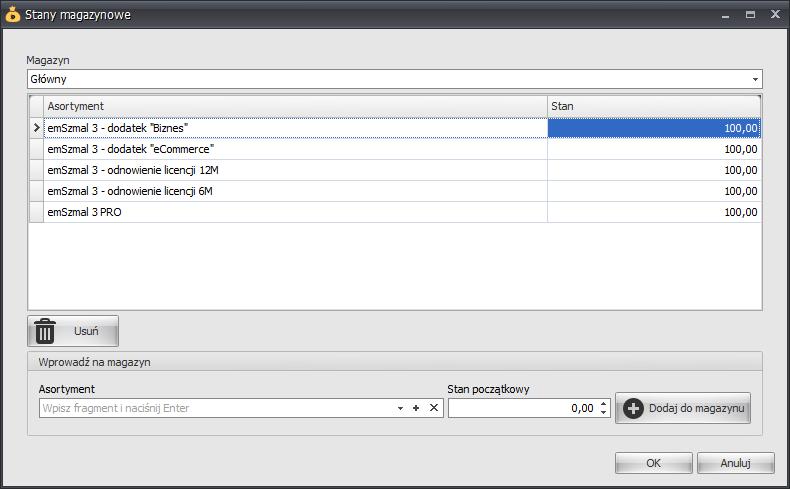The image size is (790, 489).
Task: Click the money bag app icon in title bar
Action: (x=13, y=15)
